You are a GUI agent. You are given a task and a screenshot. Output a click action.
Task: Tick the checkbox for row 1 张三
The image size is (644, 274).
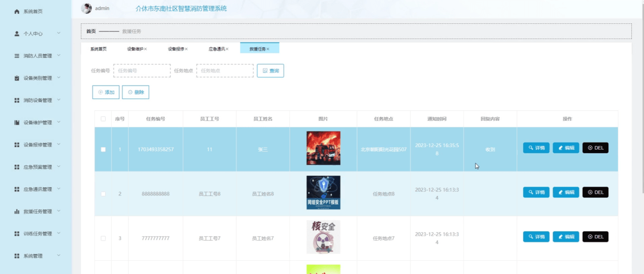coord(103,149)
